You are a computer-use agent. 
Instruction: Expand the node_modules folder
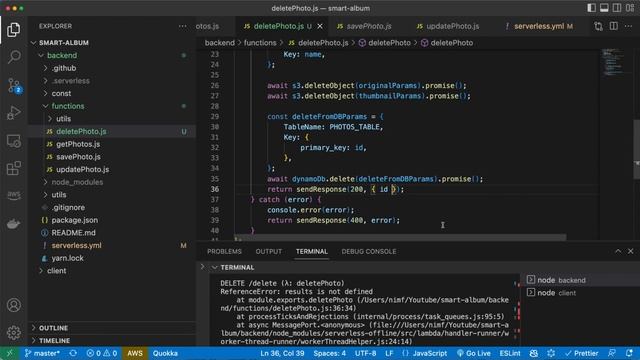tap(112, 182)
